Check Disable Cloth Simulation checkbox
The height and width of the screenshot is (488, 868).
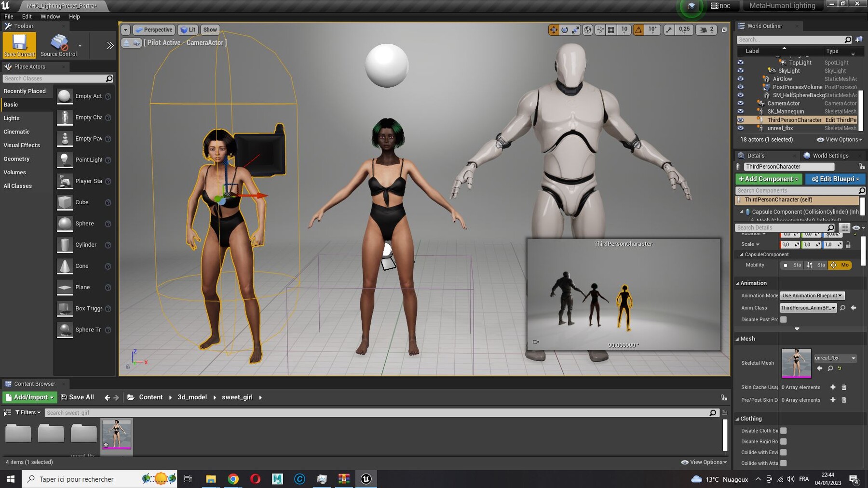(x=784, y=431)
